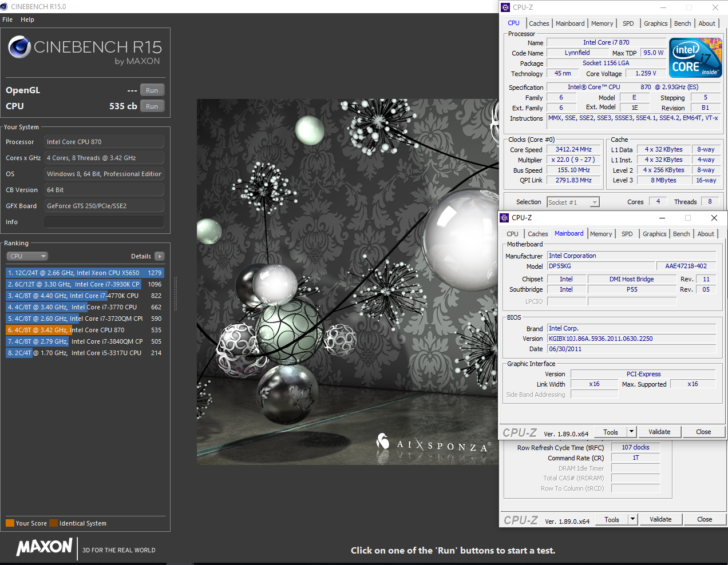Click the Cinebench title bar app icon
The width and height of the screenshot is (728, 565).
click(5, 7)
